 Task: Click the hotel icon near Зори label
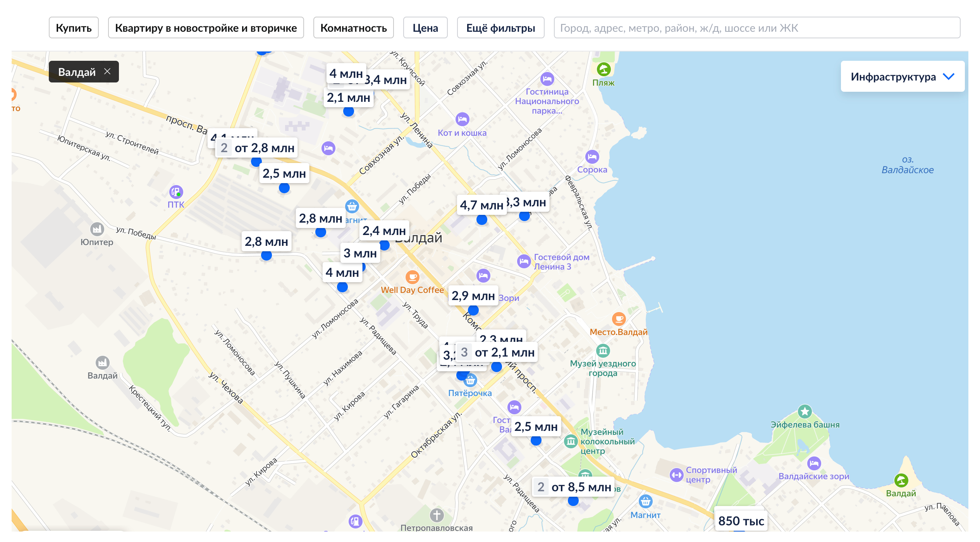(x=483, y=276)
